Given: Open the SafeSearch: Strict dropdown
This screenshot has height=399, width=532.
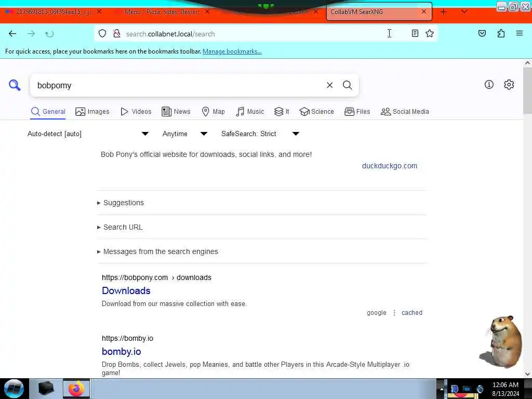Looking at the screenshot, I should (x=260, y=134).
